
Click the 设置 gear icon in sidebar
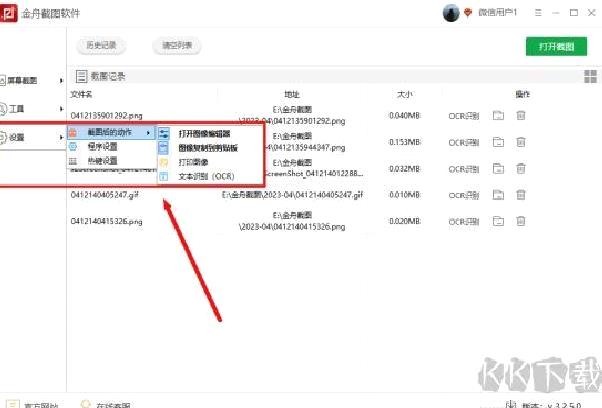(x=3, y=137)
